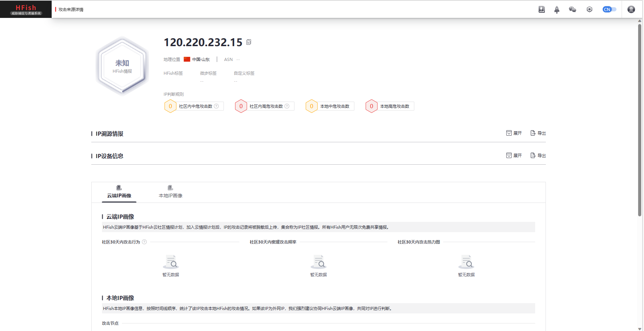This screenshot has width=644, height=331.
Task: Switch to the 云端IP画像 tab
Action: 119,192
